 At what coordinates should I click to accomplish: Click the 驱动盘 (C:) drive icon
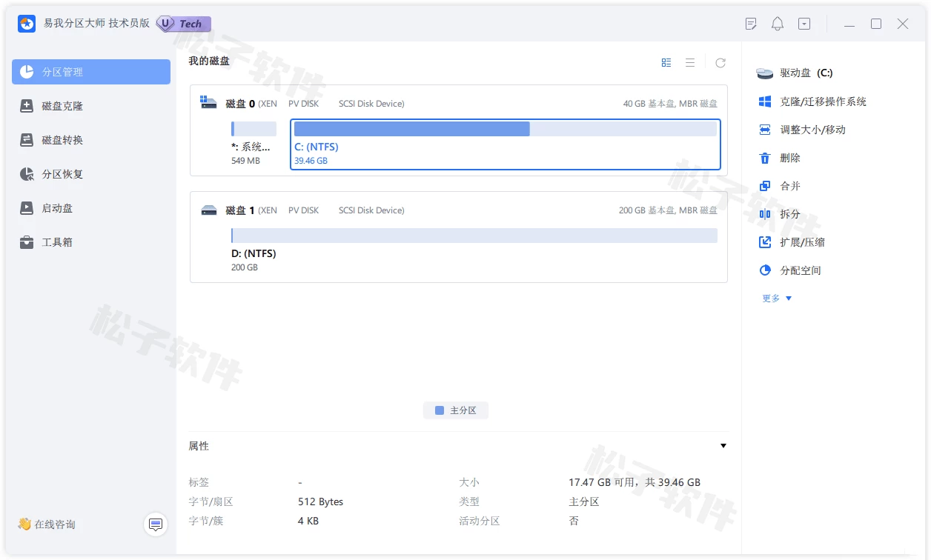765,73
